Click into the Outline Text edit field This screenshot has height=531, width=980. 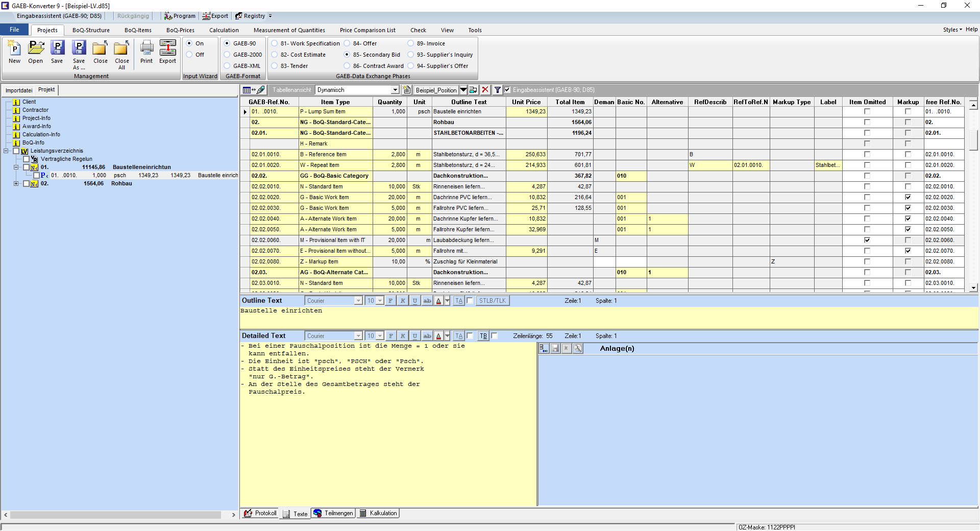click(609, 318)
